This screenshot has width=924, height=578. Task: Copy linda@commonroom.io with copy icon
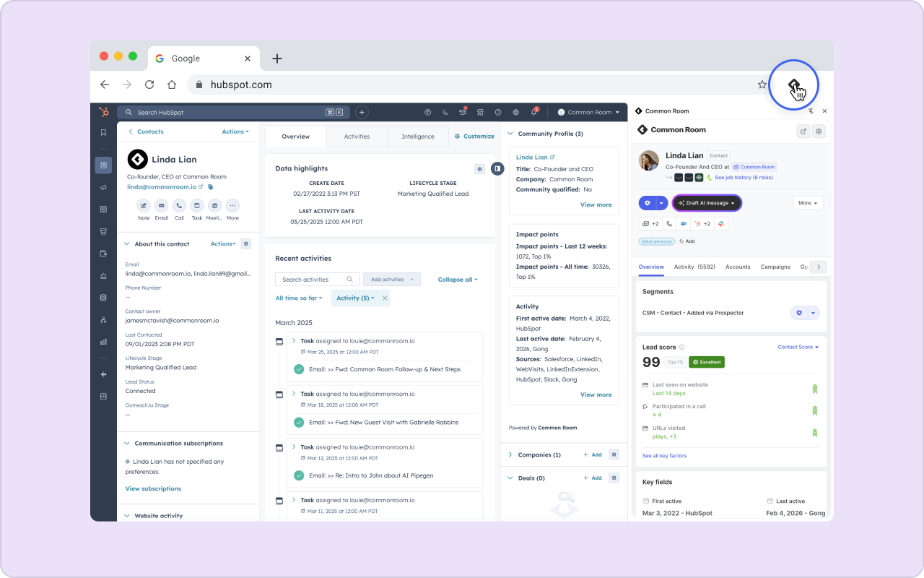[211, 187]
